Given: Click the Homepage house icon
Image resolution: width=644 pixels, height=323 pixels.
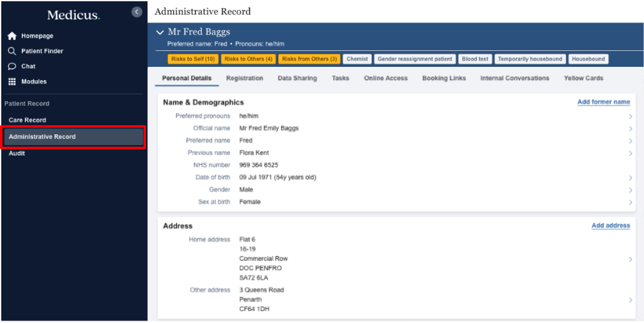Looking at the screenshot, I should [x=12, y=36].
